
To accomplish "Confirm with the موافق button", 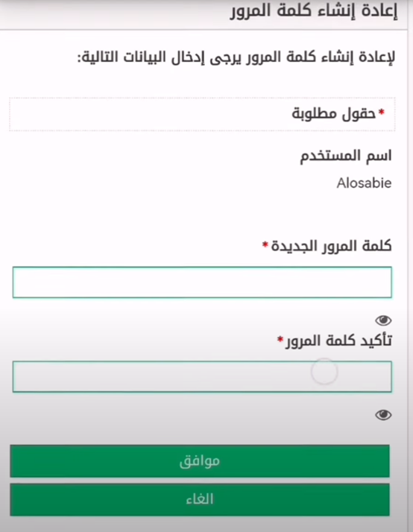I will tap(200, 461).
